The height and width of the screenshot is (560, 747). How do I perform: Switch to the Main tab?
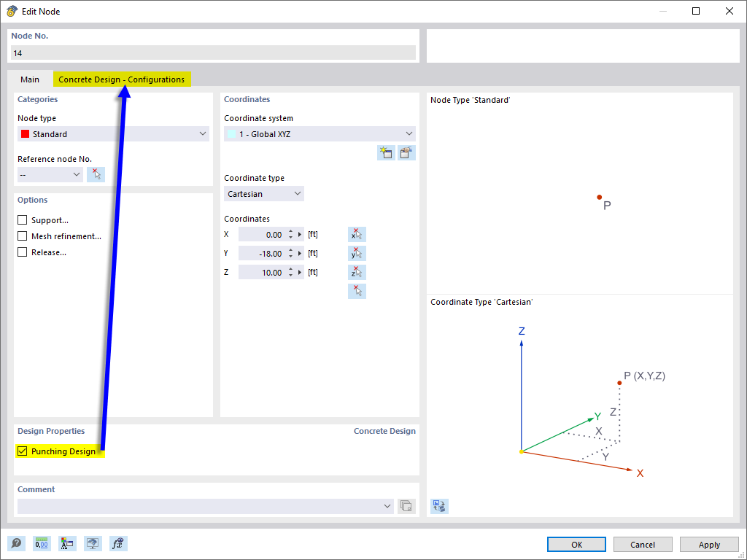coord(30,79)
